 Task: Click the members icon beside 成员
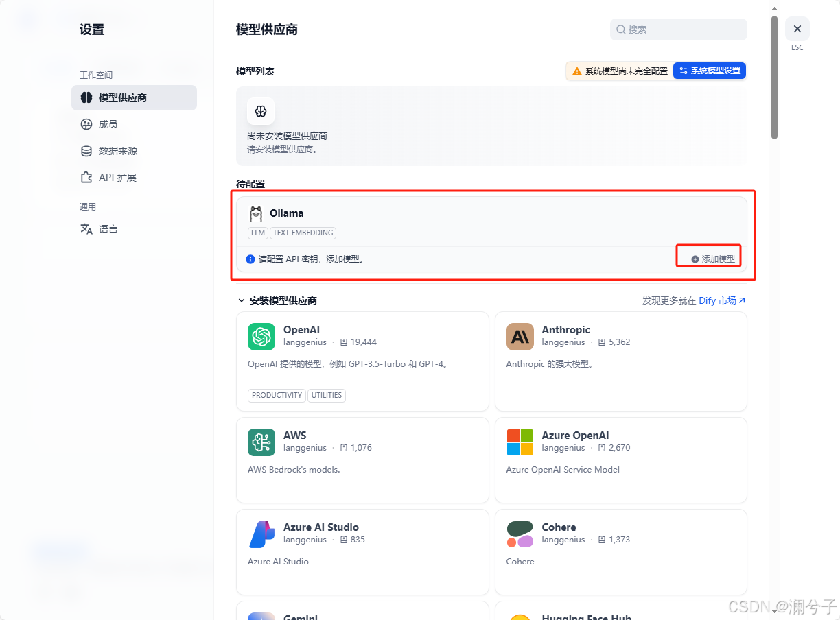click(x=86, y=124)
